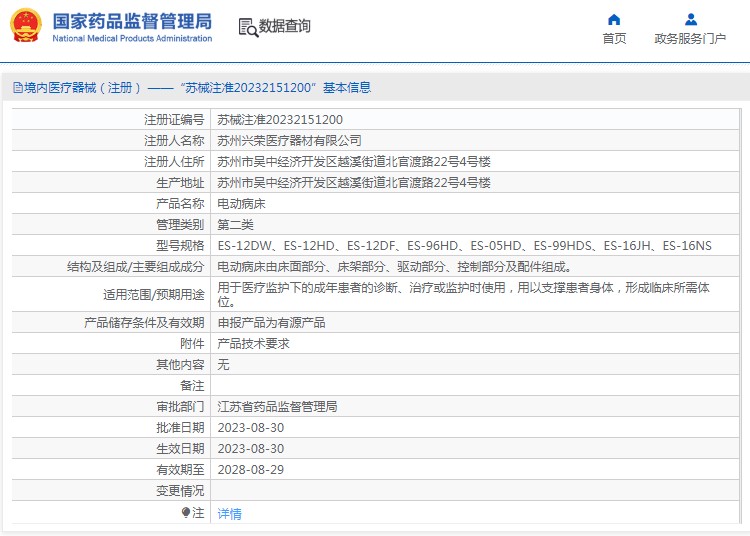
Task: Click the 注册证编号 row label
Action: pos(174,120)
